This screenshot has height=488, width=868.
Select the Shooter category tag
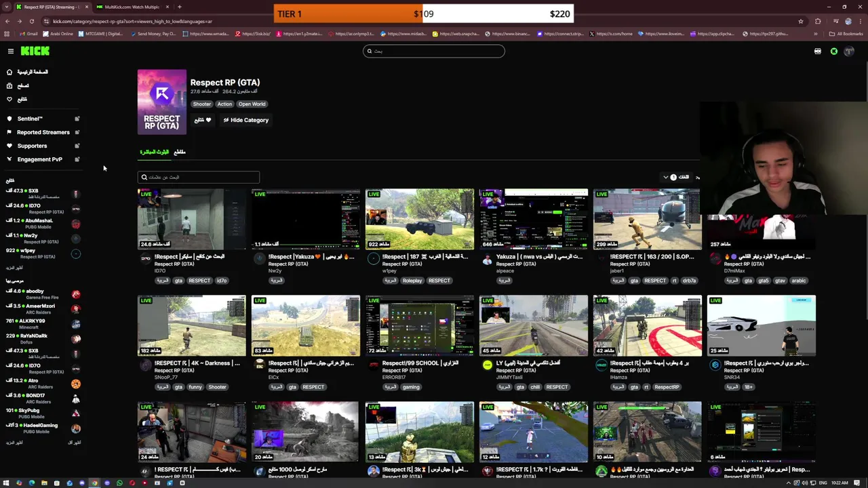click(x=202, y=104)
